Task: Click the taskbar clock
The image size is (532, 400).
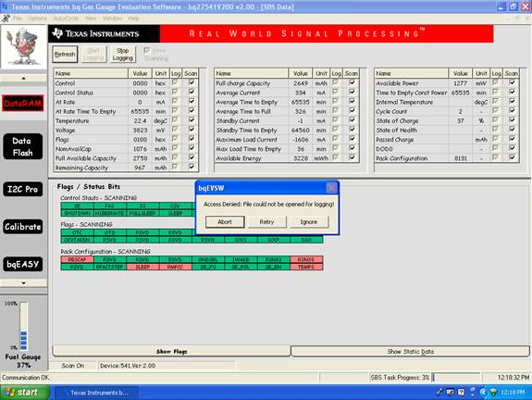Action: 513,393
